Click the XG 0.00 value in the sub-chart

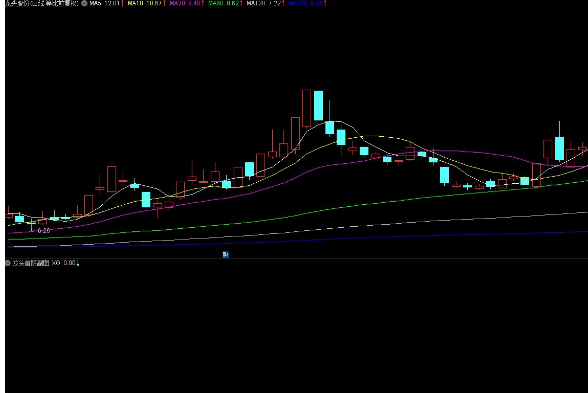(63, 263)
